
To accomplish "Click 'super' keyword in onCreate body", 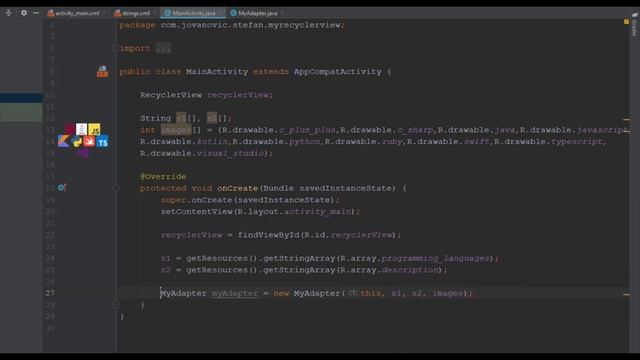I will (x=173, y=200).
